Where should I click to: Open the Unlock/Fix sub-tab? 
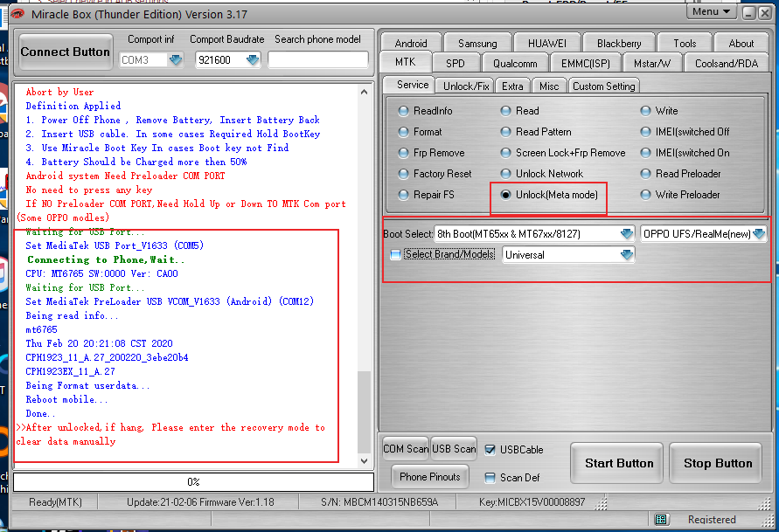point(465,86)
